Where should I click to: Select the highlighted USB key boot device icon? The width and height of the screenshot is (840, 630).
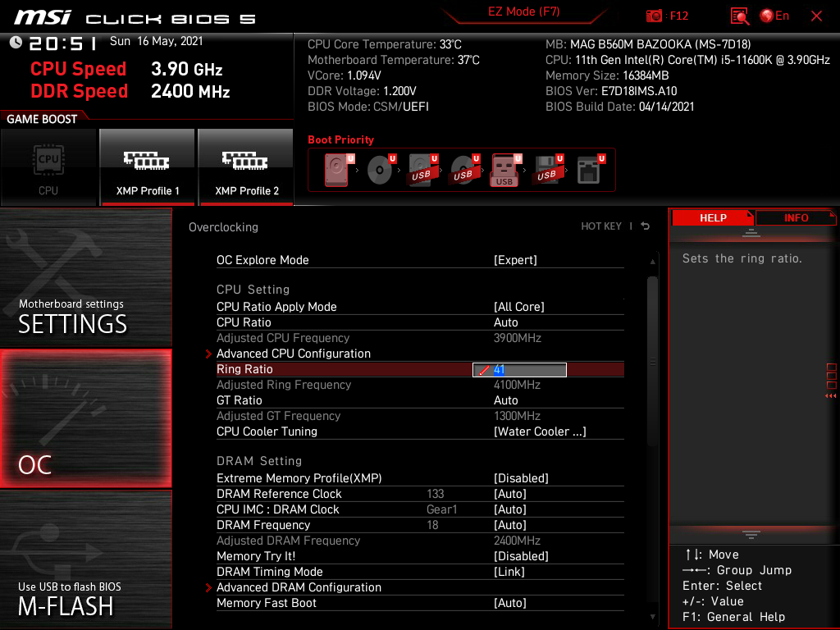click(x=505, y=170)
